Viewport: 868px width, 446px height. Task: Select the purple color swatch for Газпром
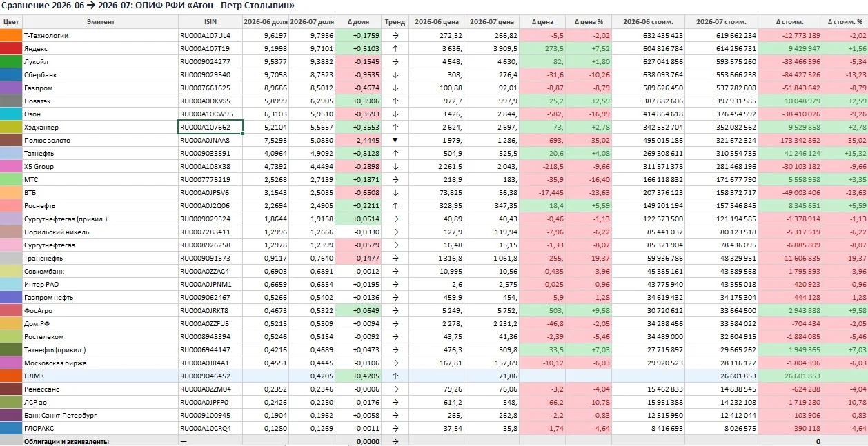[x=11, y=88]
